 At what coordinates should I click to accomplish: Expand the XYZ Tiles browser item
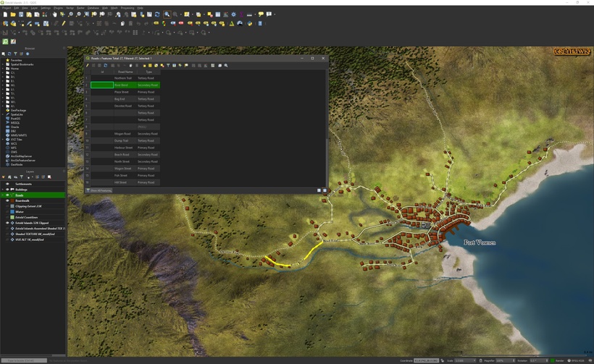(4, 138)
